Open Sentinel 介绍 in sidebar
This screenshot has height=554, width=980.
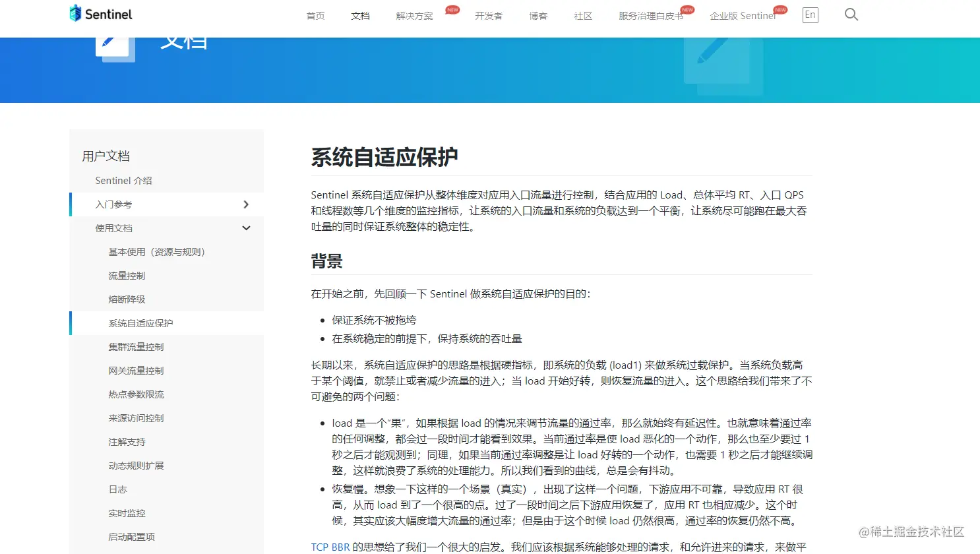[123, 181]
